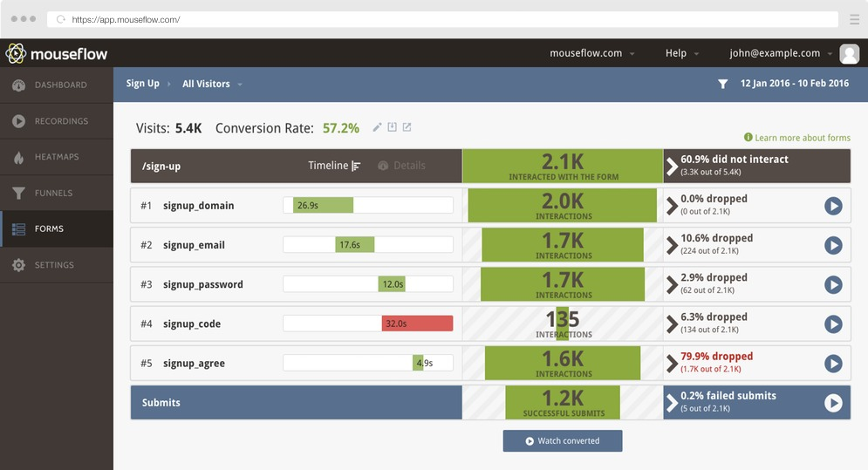Open Learn more about forms link
Viewport: 868px width, 470px height.
click(x=802, y=138)
